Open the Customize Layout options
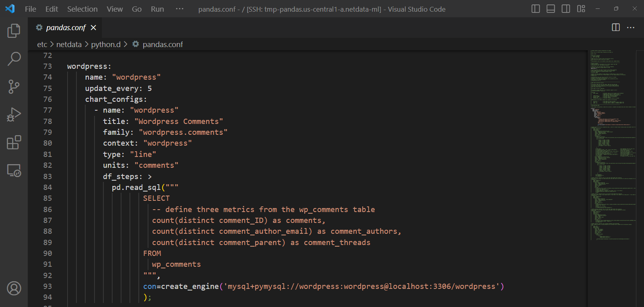Screen dimensions: 644x307 pyautogui.click(x=581, y=9)
